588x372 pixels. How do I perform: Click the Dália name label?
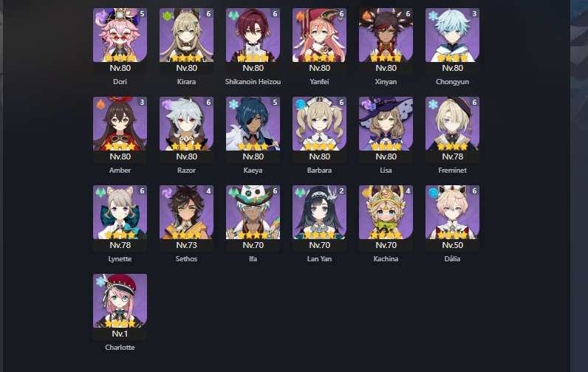[x=452, y=259]
